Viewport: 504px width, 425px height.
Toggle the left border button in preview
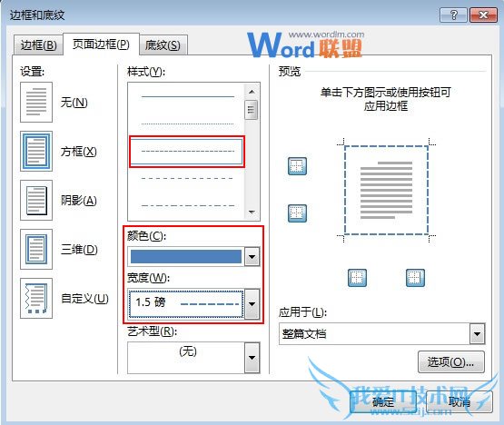357,278
